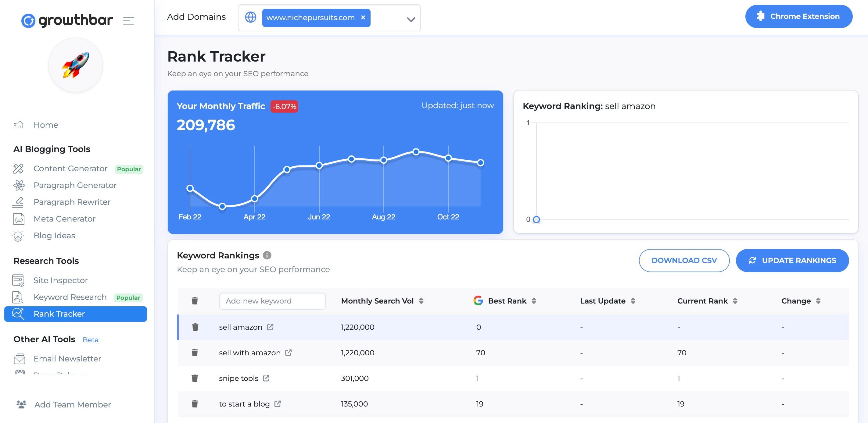Expand the Add Domains dropdown arrow
The width and height of the screenshot is (868, 423).
411,20
